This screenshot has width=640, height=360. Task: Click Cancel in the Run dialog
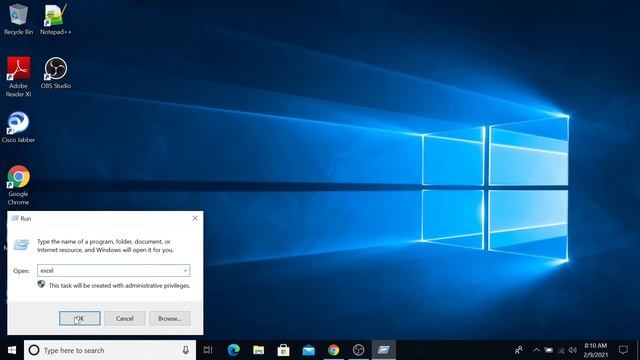(x=124, y=318)
